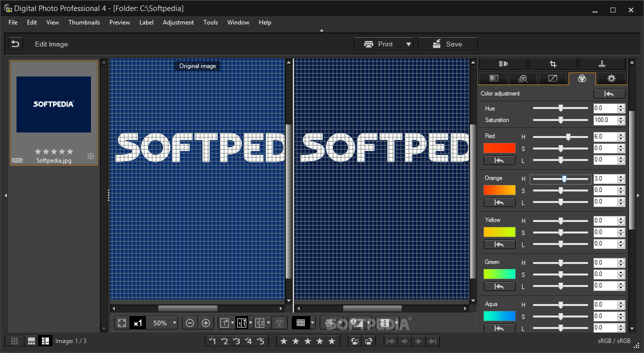The height and width of the screenshot is (353, 644).
Task: Select the crop tool palette tab
Action: click(553, 63)
